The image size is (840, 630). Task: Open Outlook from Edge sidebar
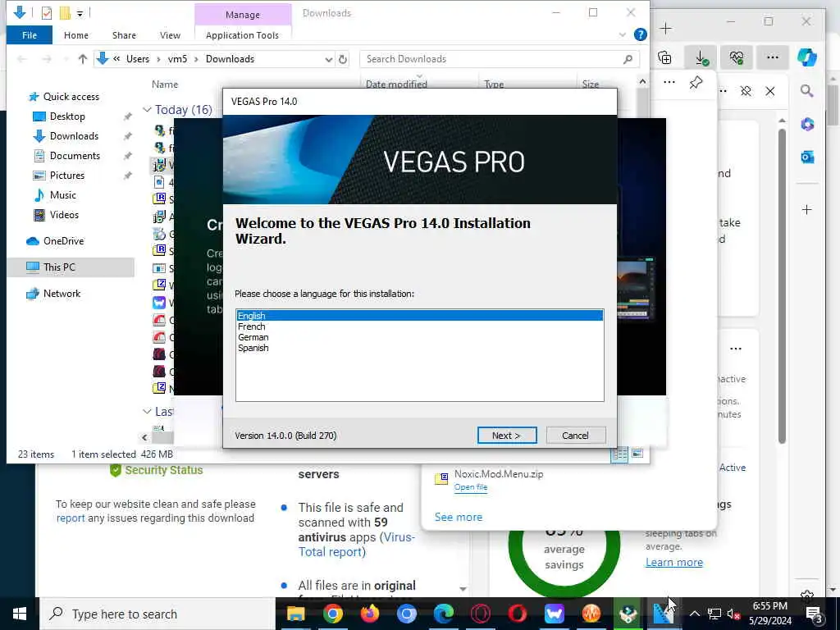(807, 157)
